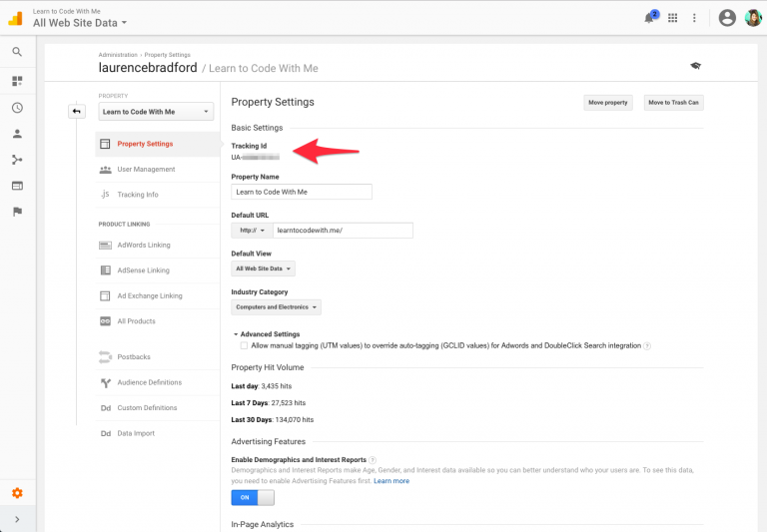Click the account circle icon
Screen dimensions: 767x532
727,18
